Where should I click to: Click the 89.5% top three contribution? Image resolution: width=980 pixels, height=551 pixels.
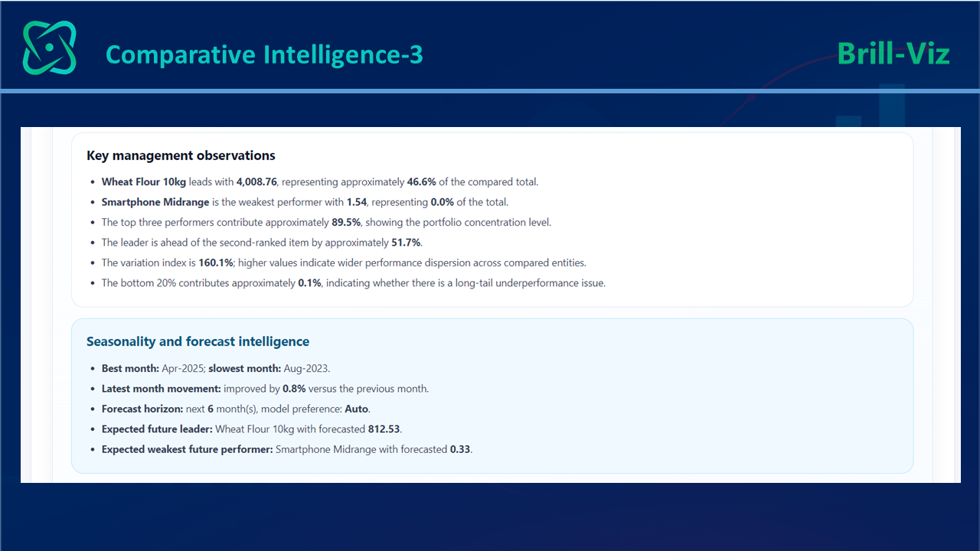pos(347,223)
